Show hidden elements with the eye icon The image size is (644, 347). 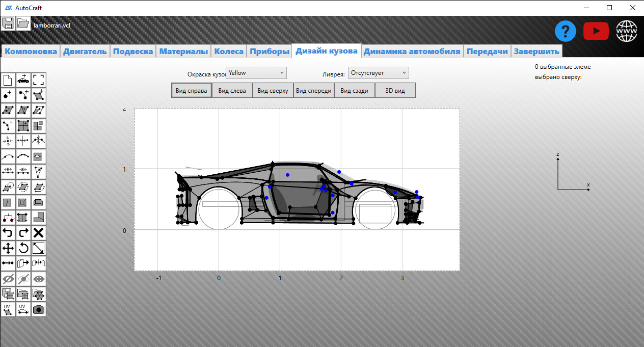[x=38, y=279]
